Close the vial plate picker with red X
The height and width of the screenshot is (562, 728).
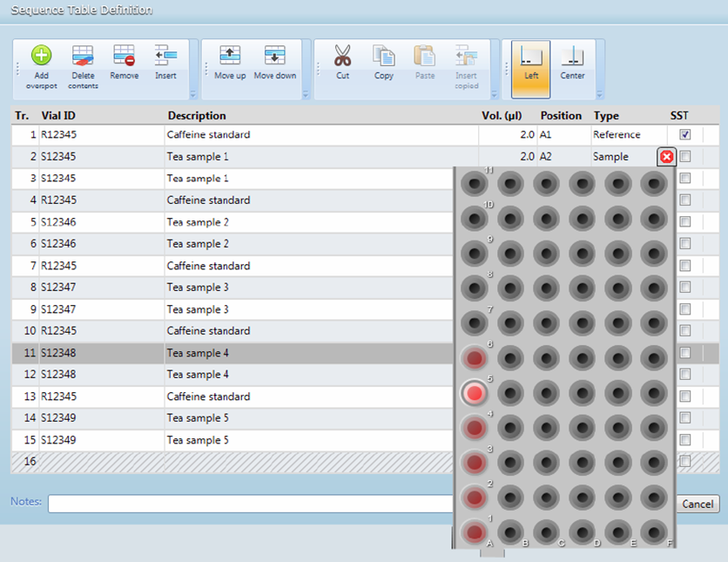tap(665, 156)
